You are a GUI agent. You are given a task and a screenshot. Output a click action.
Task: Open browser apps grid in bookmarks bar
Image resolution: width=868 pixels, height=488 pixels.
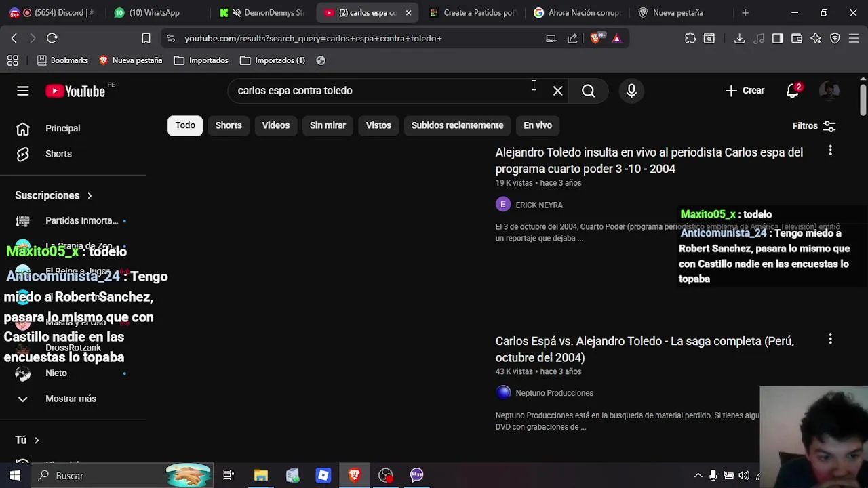tap(12, 60)
